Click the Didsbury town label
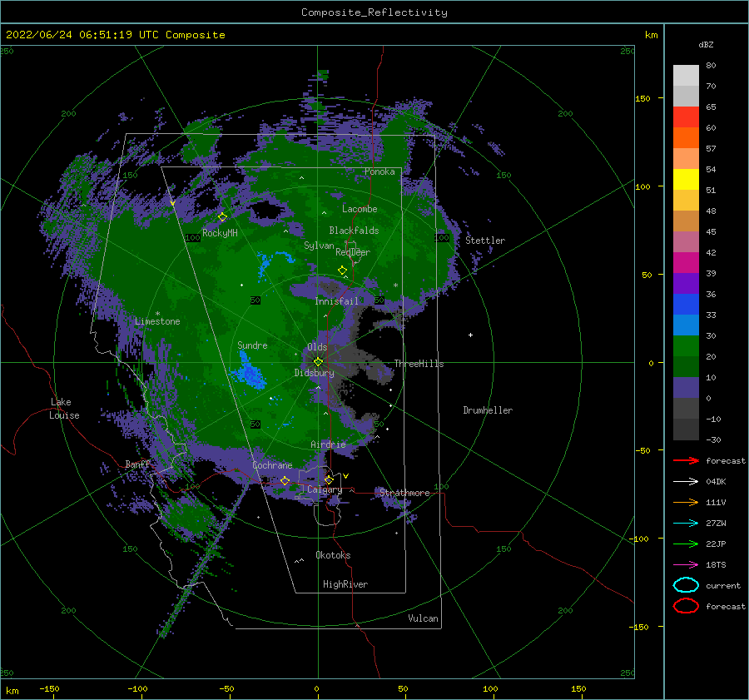The height and width of the screenshot is (700, 749). point(314,373)
